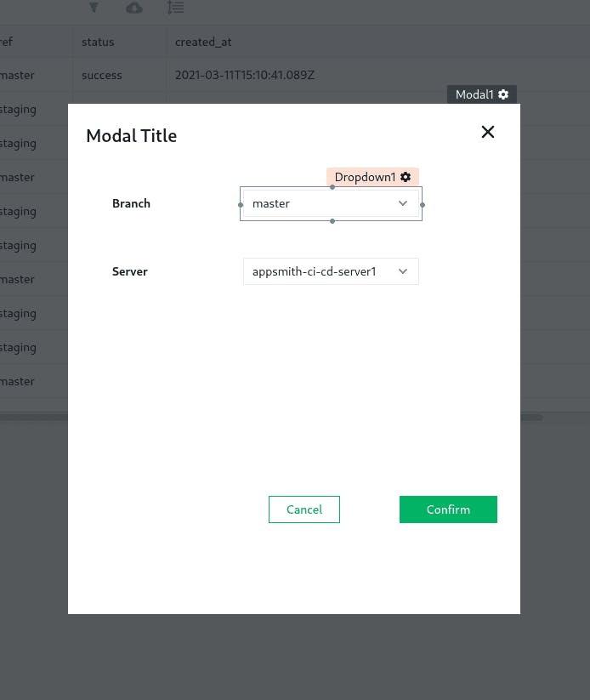Click the table row height icon
This screenshot has height=700, width=590.
[x=175, y=8]
